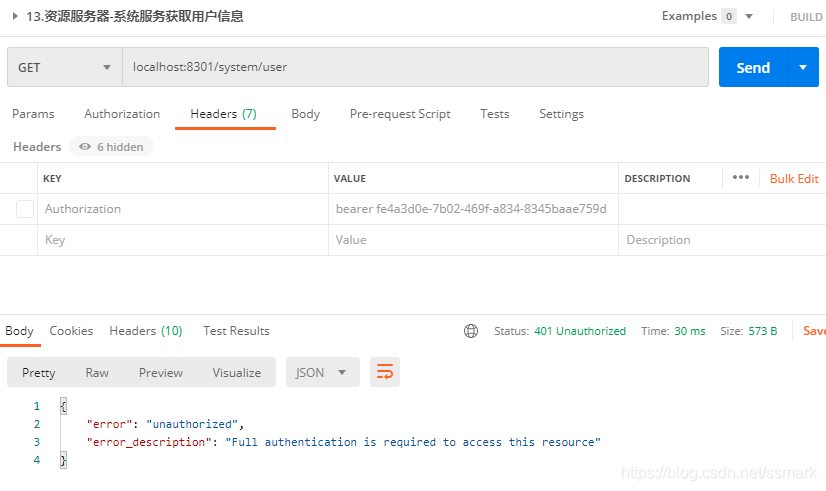
Task: Select the Preview view
Action: 161,373
